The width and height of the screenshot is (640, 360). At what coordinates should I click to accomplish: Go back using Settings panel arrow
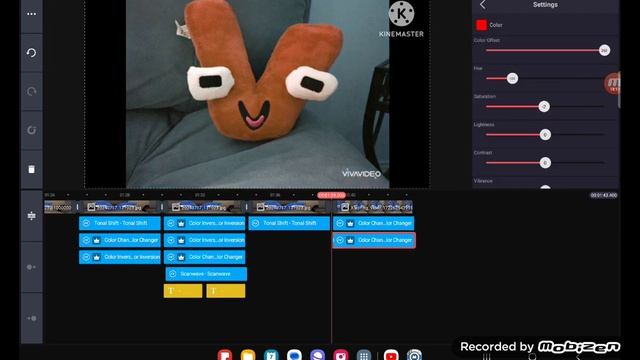point(483,4)
